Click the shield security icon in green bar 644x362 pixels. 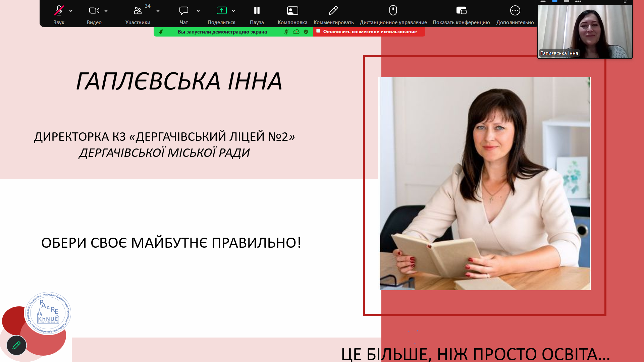306,32
